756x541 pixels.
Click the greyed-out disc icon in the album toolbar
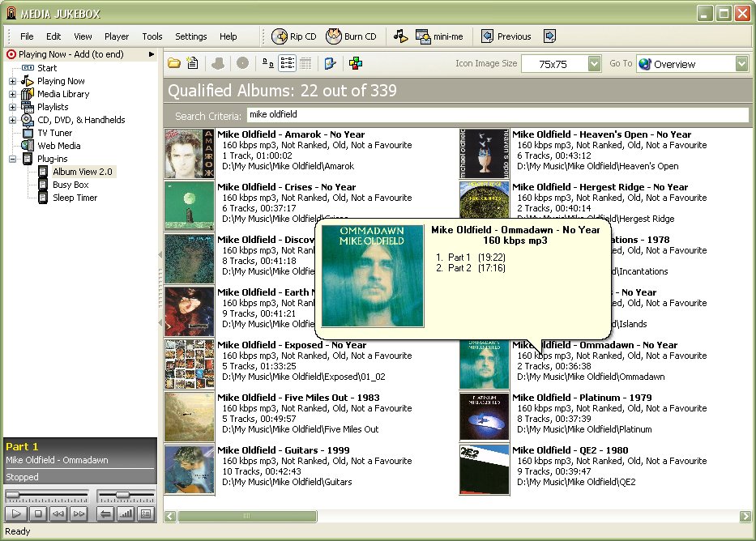point(242,64)
